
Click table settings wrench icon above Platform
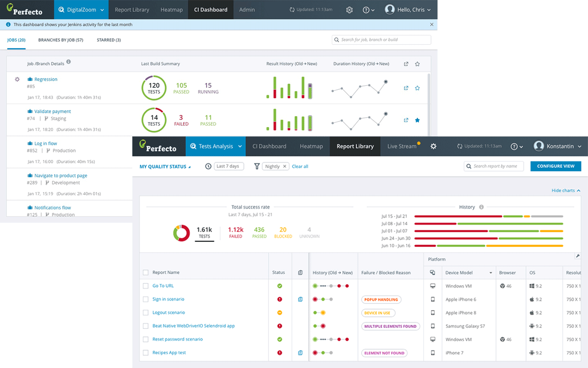578,256
